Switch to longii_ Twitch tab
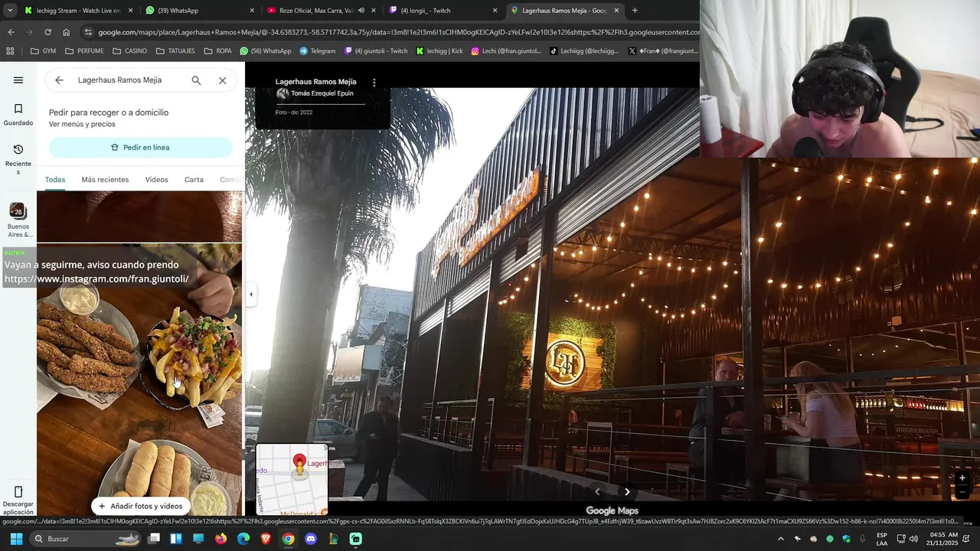 click(x=436, y=11)
